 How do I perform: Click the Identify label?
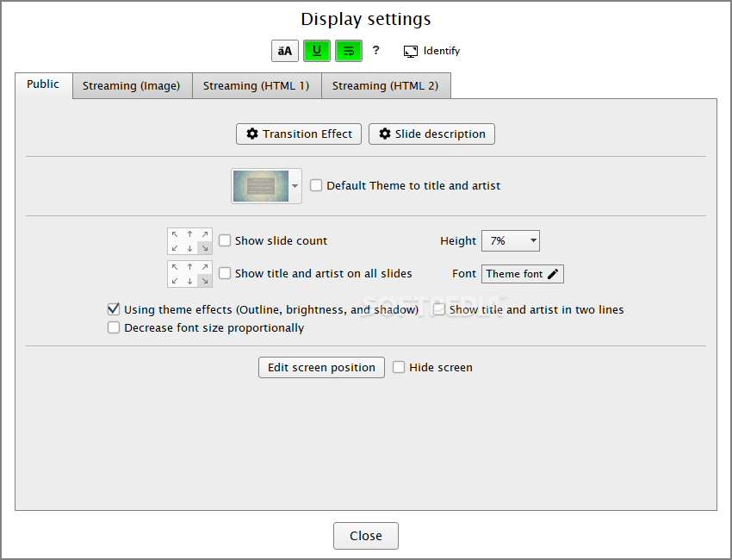pyautogui.click(x=442, y=51)
